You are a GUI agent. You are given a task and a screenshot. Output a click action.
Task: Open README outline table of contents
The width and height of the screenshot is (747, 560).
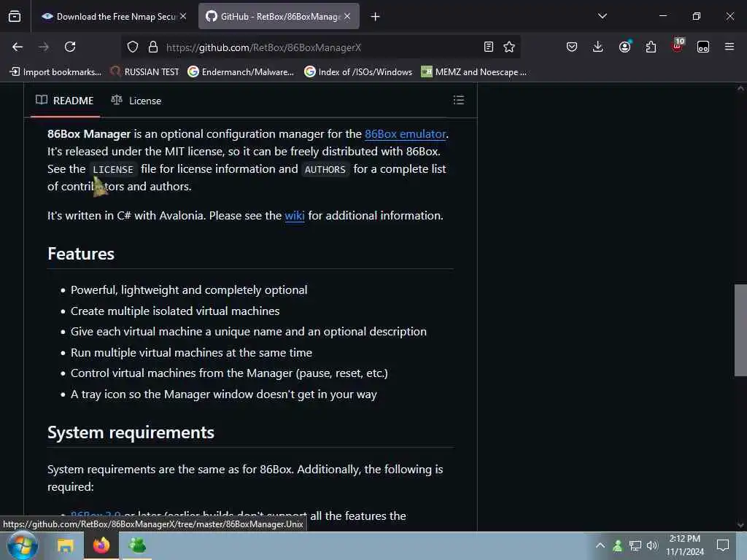pyautogui.click(x=458, y=100)
